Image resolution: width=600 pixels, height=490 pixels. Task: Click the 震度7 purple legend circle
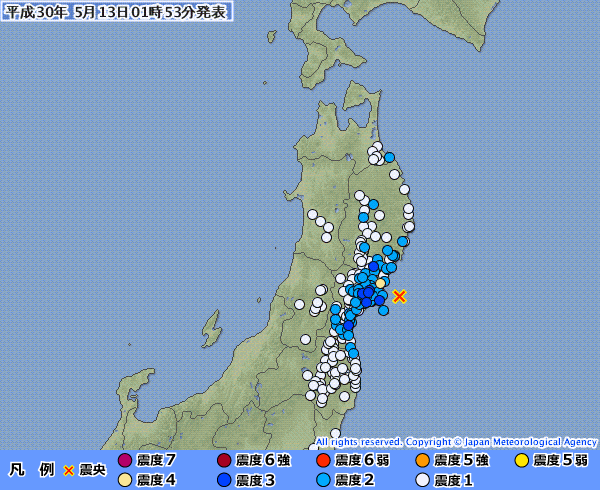click(x=125, y=460)
